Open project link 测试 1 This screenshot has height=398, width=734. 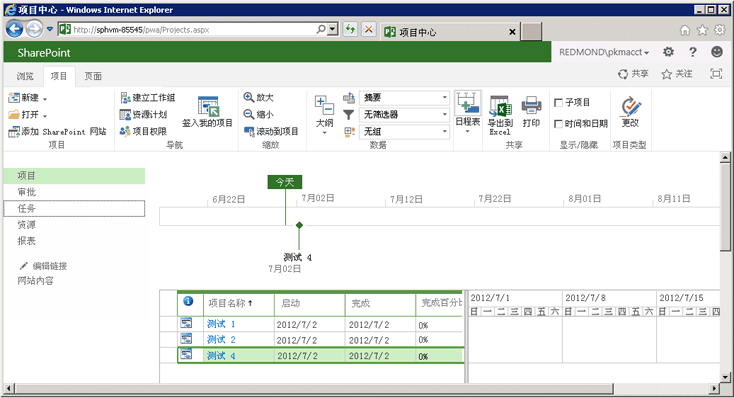pos(221,324)
